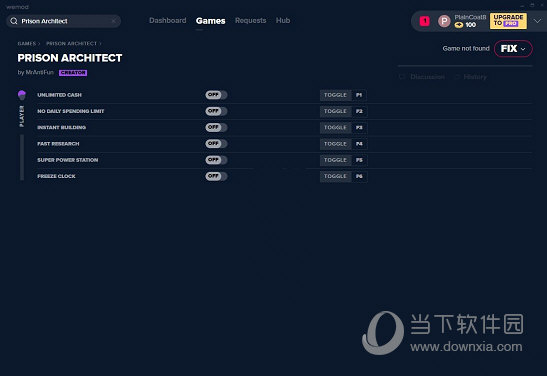Click the F5 hotkey for Super Power Station

(x=359, y=160)
